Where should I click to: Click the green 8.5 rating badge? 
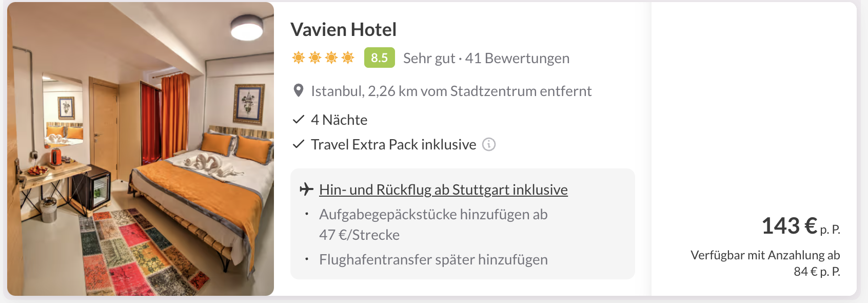(x=379, y=58)
